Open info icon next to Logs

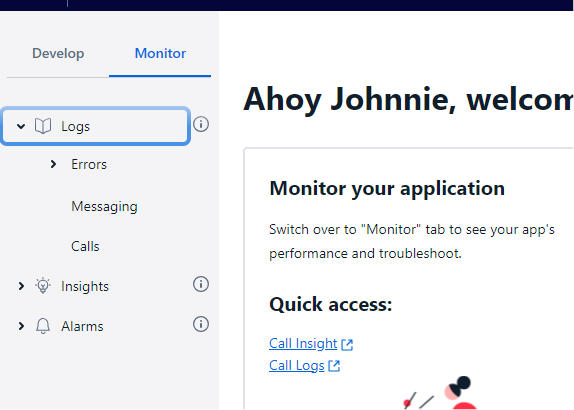(x=201, y=124)
